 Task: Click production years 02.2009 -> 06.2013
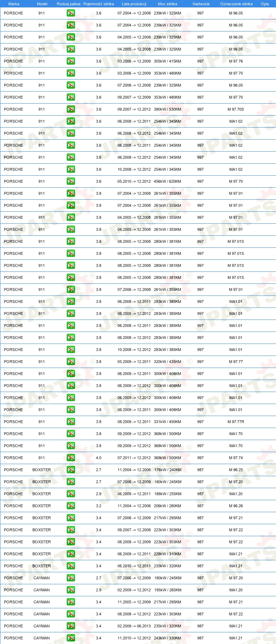point(134,626)
